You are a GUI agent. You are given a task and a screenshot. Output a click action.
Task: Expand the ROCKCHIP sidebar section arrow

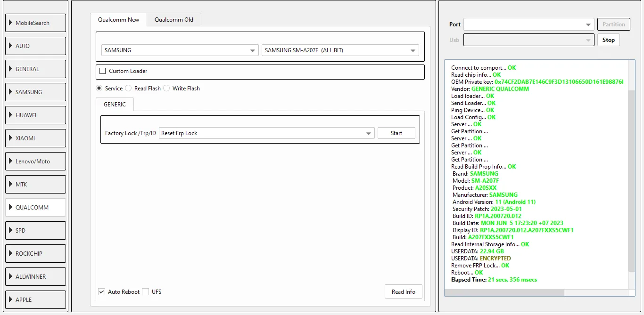click(x=11, y=254)
